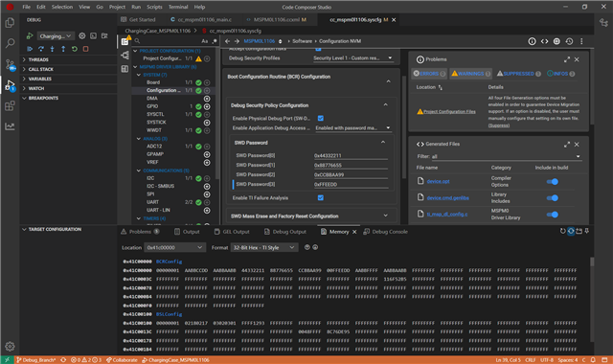This screenshot has height=364, width=613.
Task: Open the device.cmd.genlibs file link
Action: pyautogui.click(x=447, y=198)
